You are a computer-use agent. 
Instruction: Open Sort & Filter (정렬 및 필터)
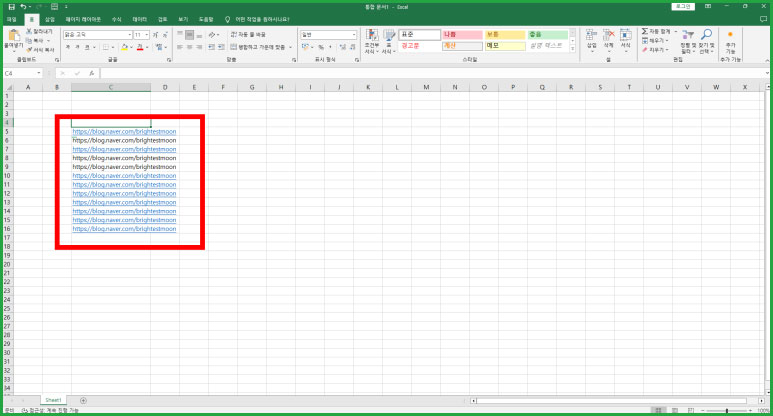point(687,41)
